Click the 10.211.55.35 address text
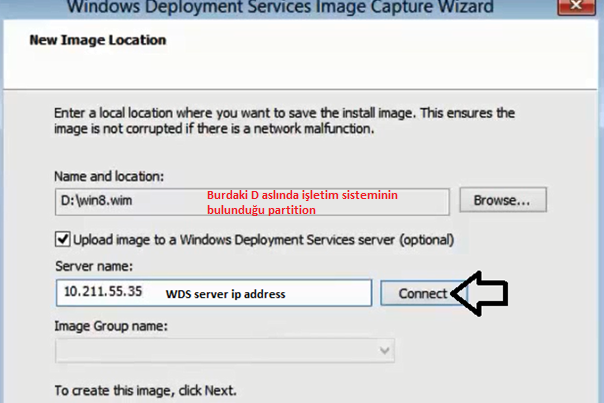604x403 pixels. [103, 291]
